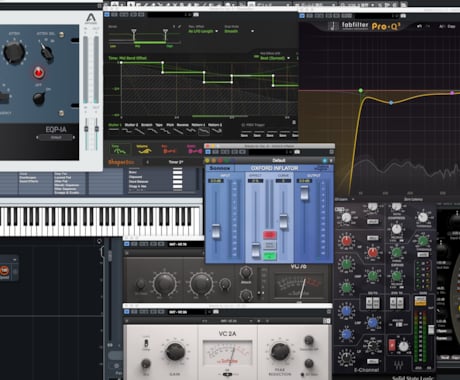Select the green Time shaper icon in ShaperBox

[x=118, y=150]
